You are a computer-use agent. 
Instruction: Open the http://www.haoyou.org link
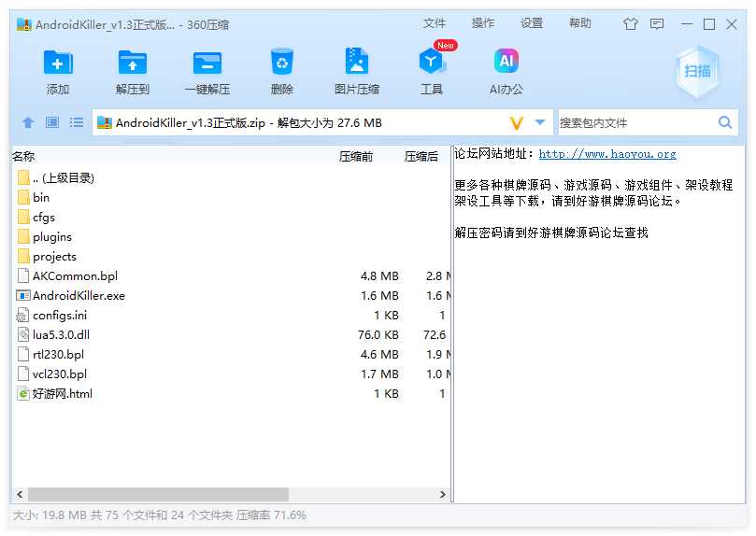tap(607, 154)
